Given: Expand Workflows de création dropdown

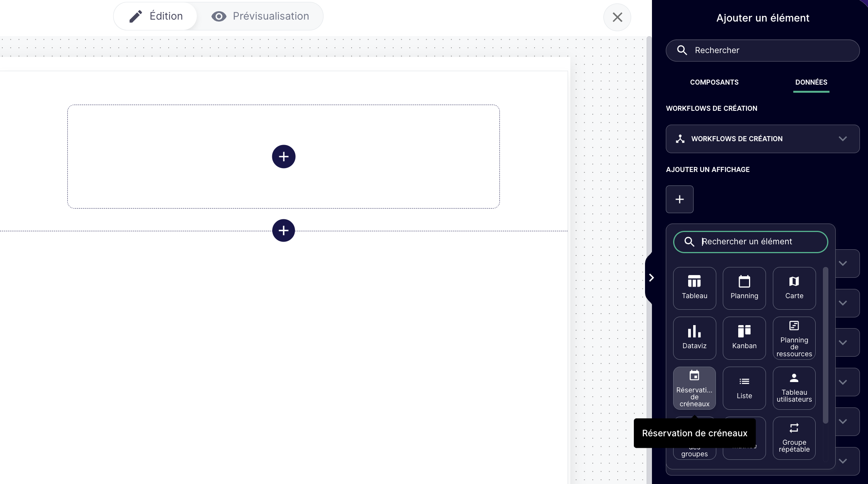Looking at the screenshot, I should tap(762, 139).
